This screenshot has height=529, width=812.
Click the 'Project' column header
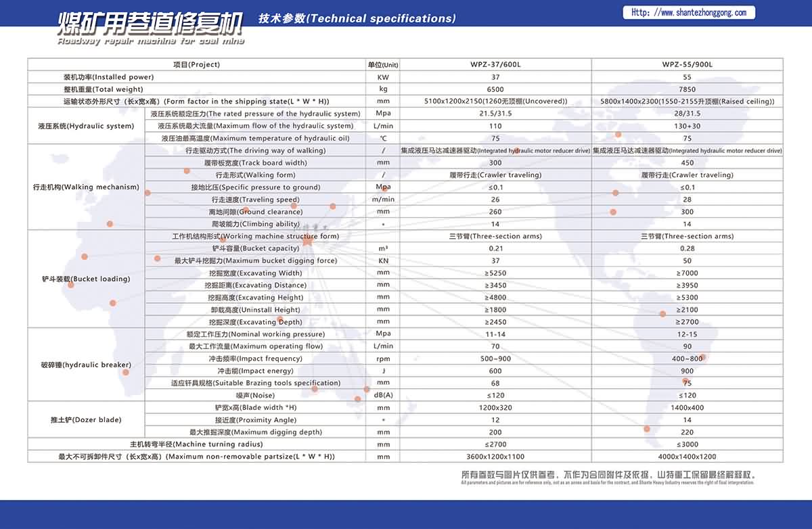(x=196, y=65)
